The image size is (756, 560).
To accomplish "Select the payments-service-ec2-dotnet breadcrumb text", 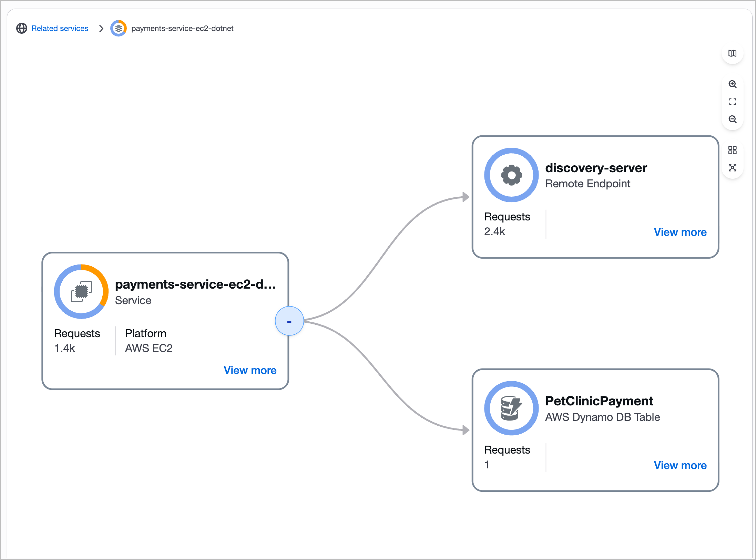I will pyautogui.click(x=182, y=28).
